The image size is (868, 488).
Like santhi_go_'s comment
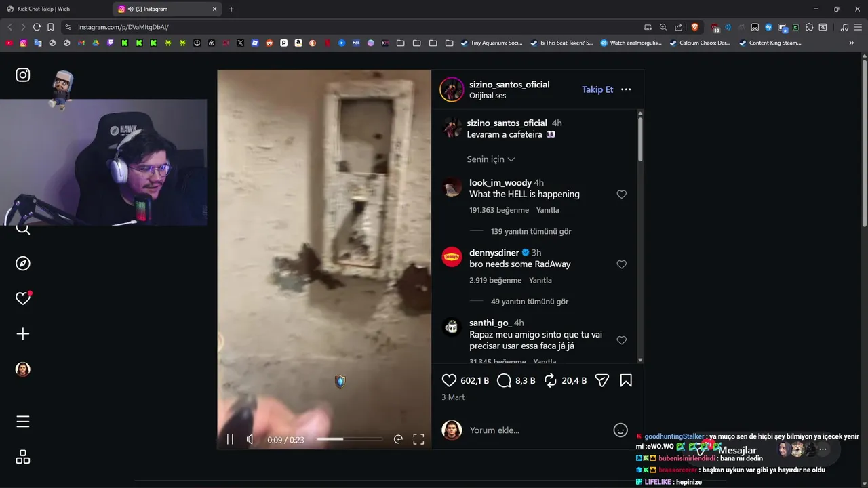[x=621, y=340]
